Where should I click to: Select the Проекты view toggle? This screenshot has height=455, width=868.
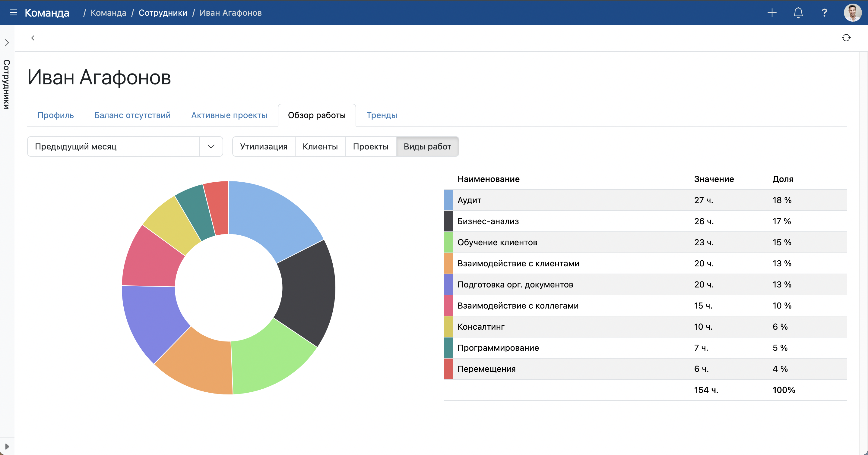371,146
